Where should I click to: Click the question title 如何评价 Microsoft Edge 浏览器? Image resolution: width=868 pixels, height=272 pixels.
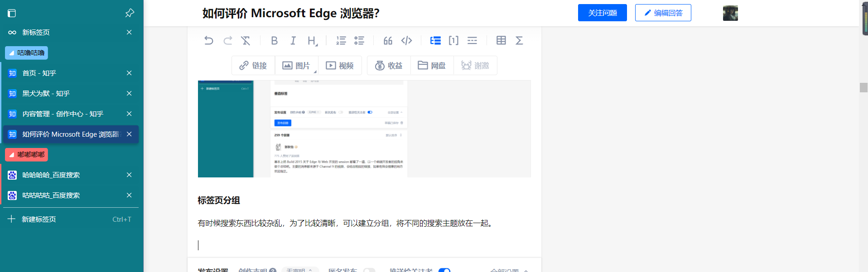tap(291, 13)
